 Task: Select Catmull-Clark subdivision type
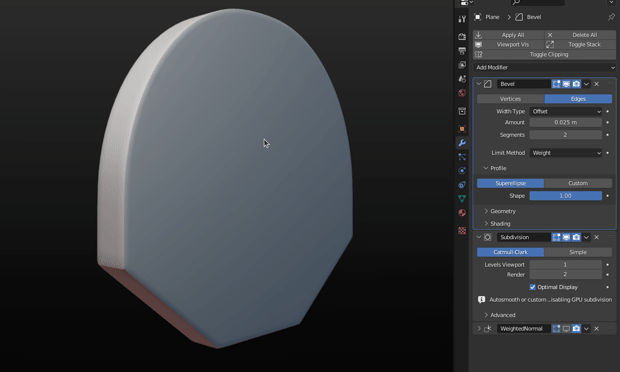click(510, 252)
